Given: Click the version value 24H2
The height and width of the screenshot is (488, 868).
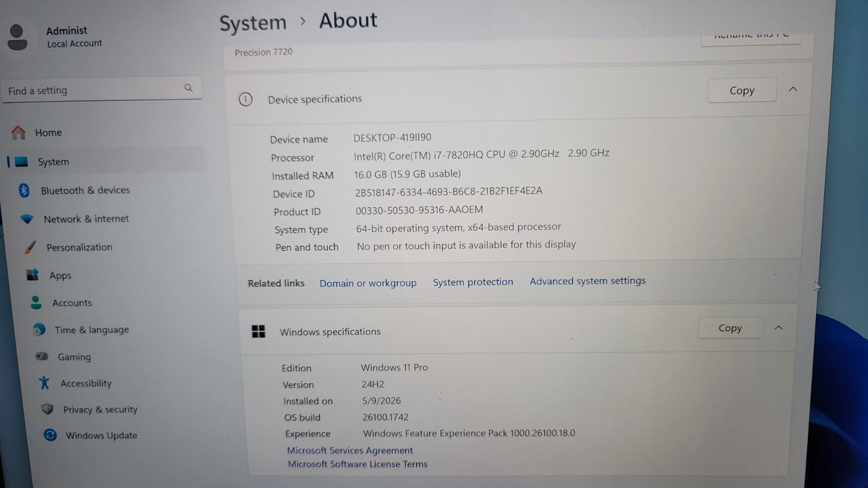Looking at the screenshot, I should 373,384.
